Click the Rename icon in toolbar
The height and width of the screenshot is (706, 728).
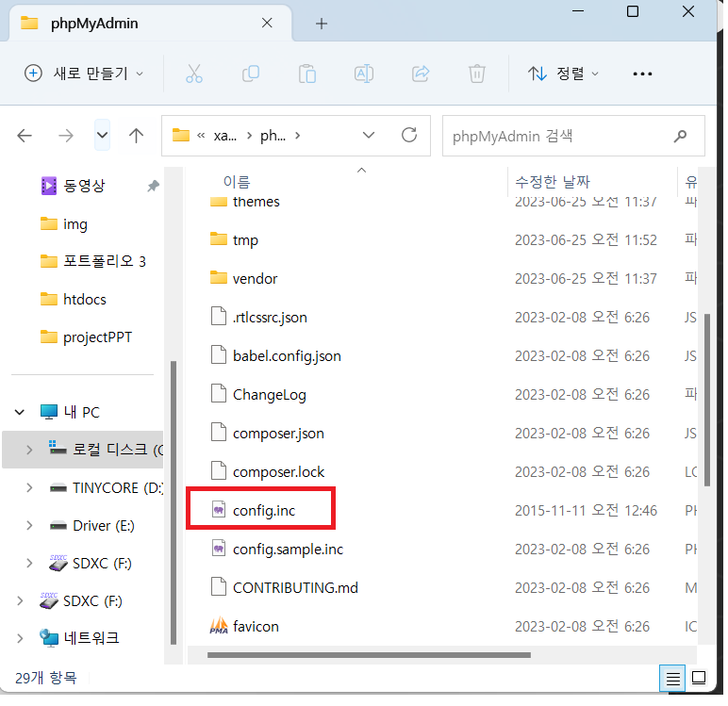364,74
